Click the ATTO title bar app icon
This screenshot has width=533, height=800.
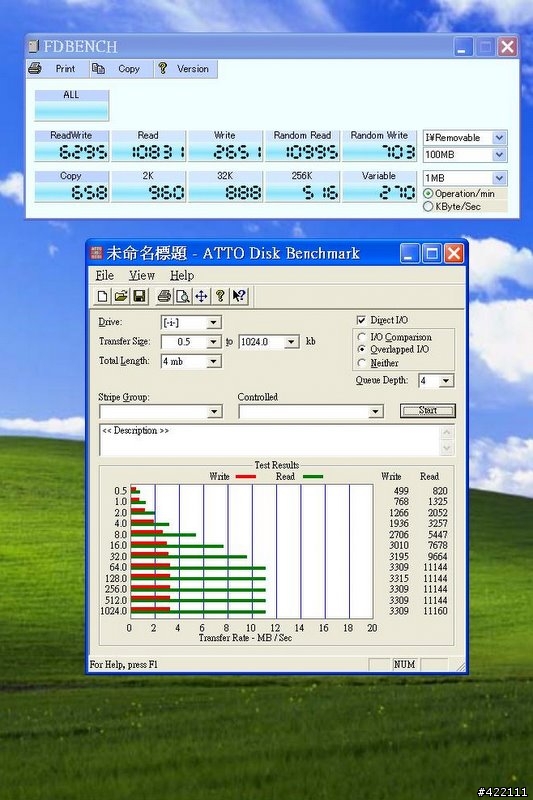point(96,253)
